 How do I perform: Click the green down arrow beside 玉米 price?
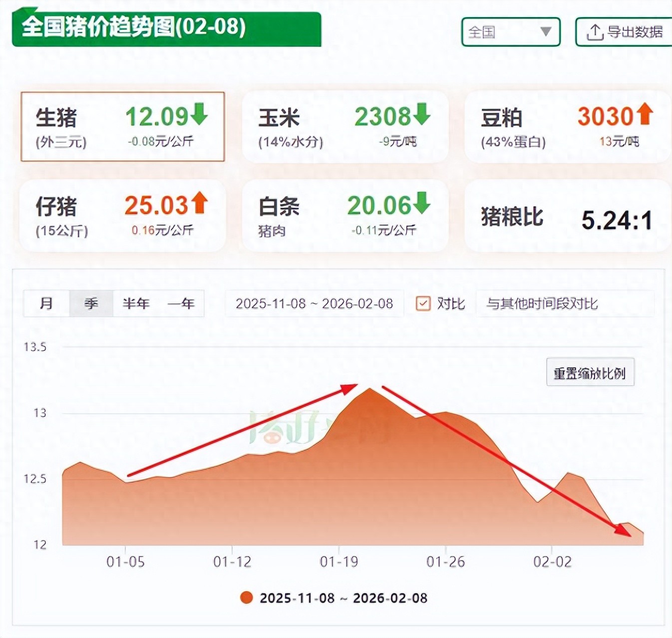[421, 114]
